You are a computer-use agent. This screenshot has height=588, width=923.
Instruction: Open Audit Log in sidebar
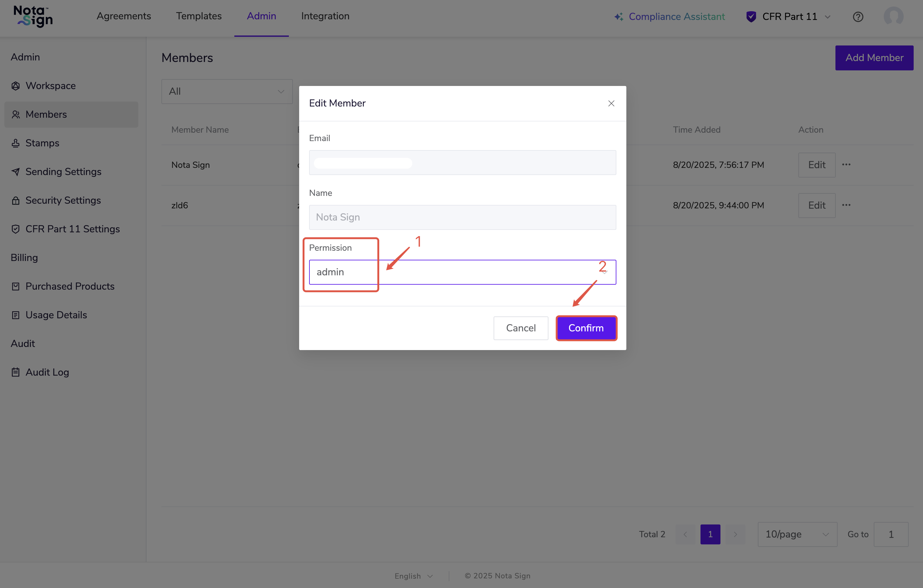(47, 372)
